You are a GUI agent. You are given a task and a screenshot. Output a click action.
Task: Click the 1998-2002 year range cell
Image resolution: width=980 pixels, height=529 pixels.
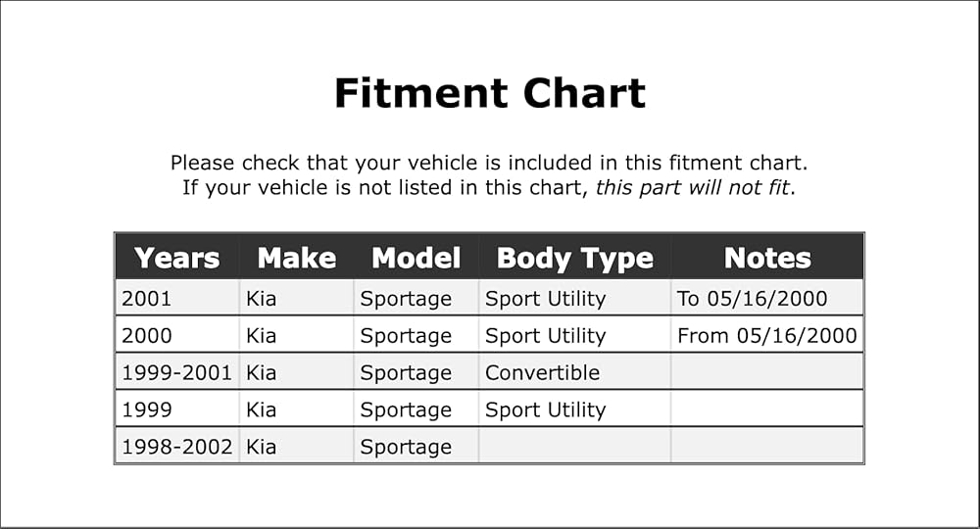pyautogui.click(x=176, y=447)
